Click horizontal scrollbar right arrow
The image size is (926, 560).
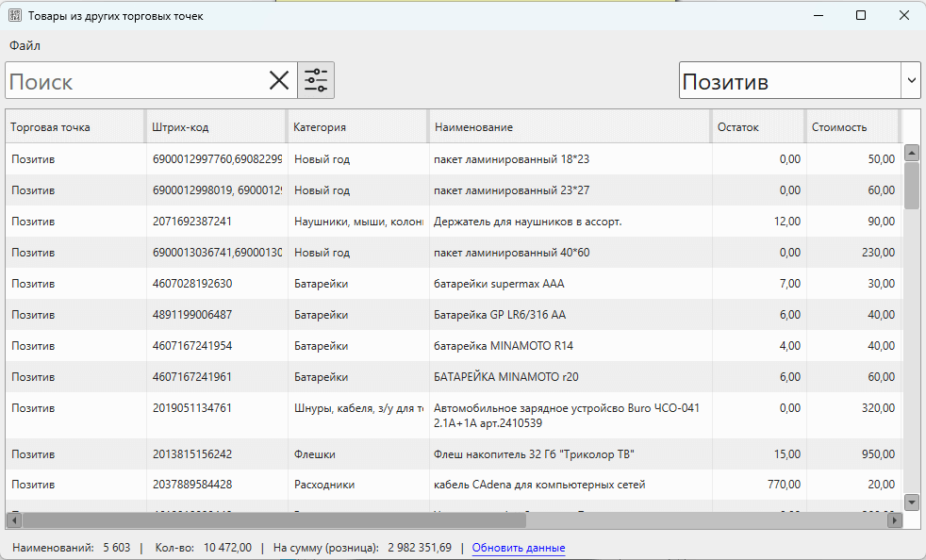point(894,519)
